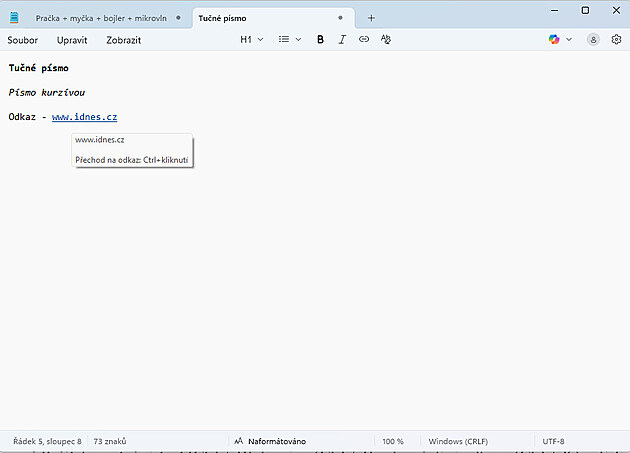Click the Notepad app icon in title bar
The image size is (630, 453).
tap(14, 18)
